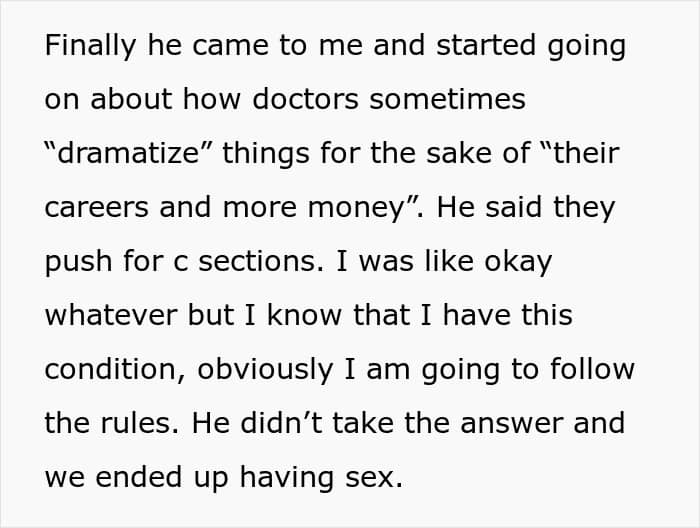The width and height of the screenshot is (700, 528).
Task: Click the word "having" in last line
Action: coord(279,476)
